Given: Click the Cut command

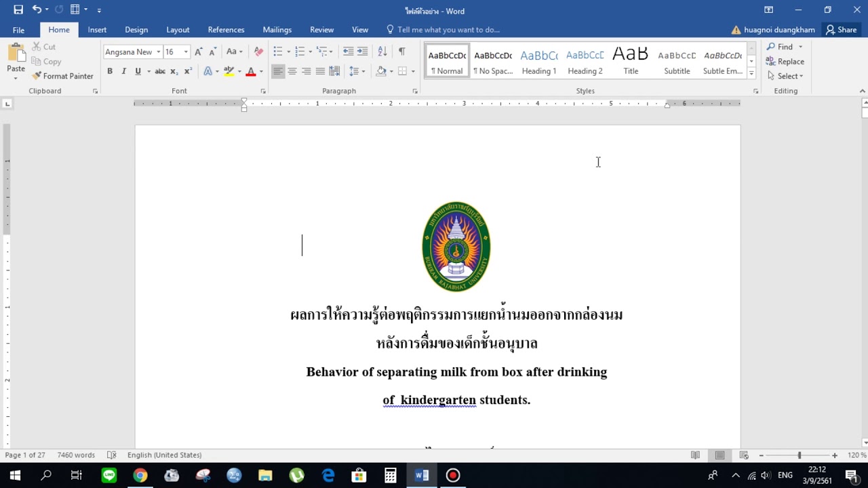Looking at the screenshot, I should tap(44, 47).
